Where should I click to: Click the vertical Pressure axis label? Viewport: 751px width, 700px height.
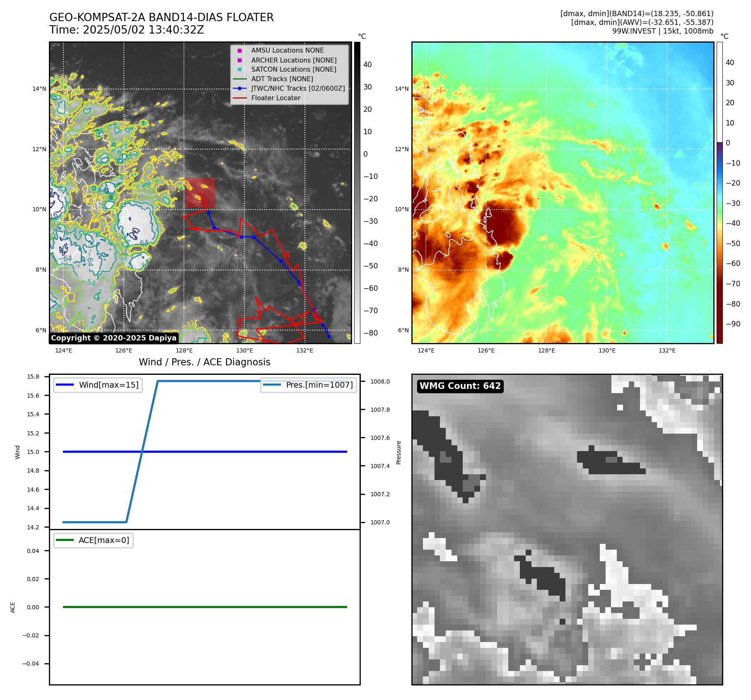coord(398,452)
